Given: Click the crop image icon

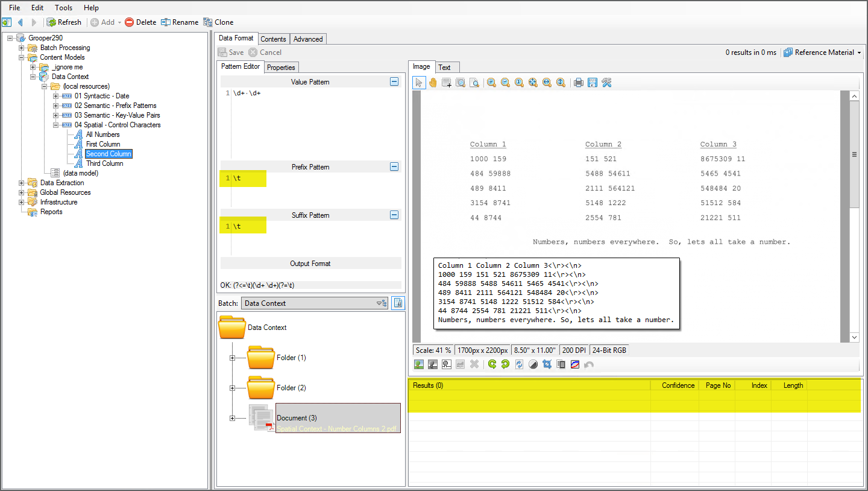Looking at the screenshot, I should coord(547,364).
